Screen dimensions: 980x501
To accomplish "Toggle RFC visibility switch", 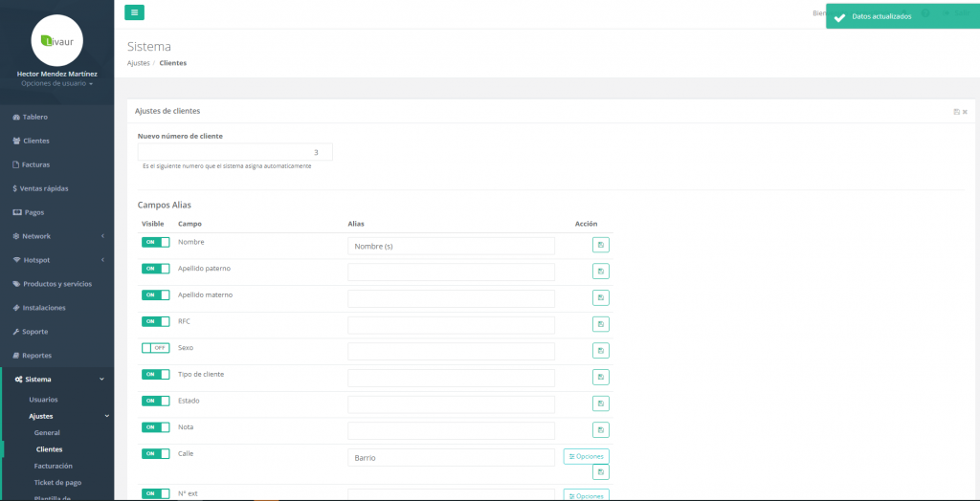I will pyautogui.click(x=156, y=321).
